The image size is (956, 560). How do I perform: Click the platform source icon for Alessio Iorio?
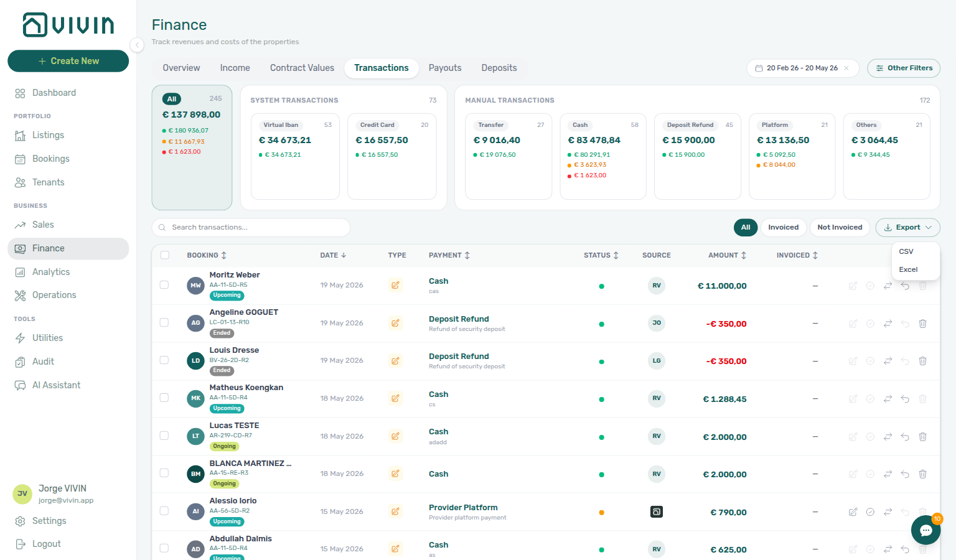pyautogui.click(x=657, y=512)
